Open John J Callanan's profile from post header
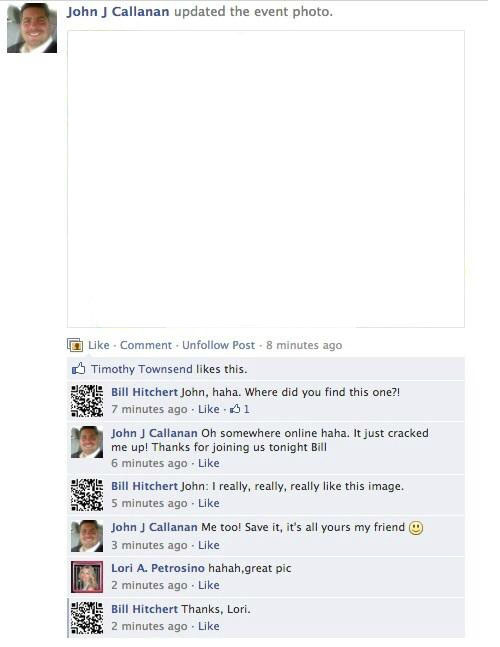Image resolution: width=500 pixels, height=647 pixels. coord(118,12)
